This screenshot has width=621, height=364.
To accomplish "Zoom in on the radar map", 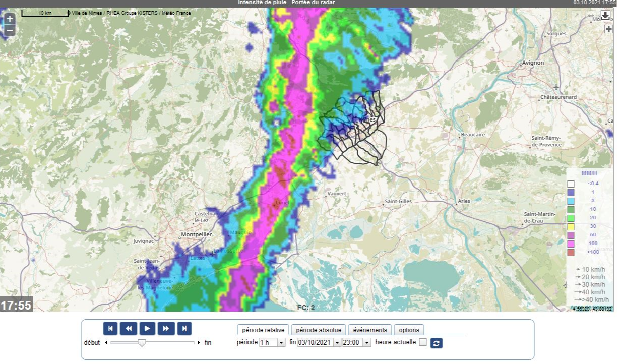I will 10,19.
